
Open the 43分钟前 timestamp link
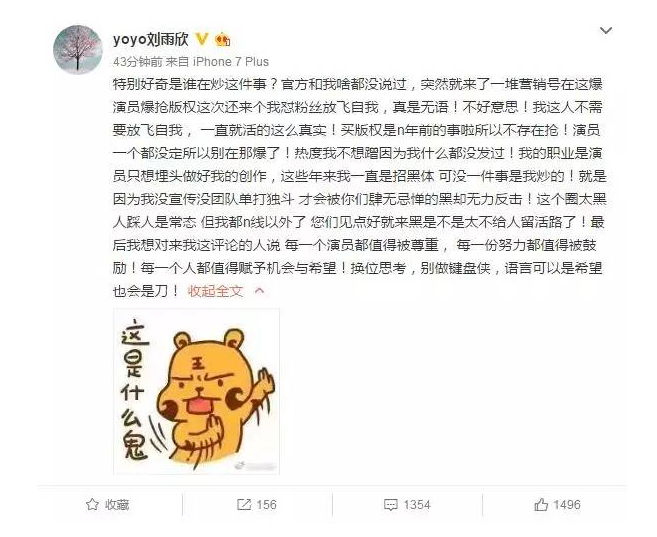click(137, 62)
